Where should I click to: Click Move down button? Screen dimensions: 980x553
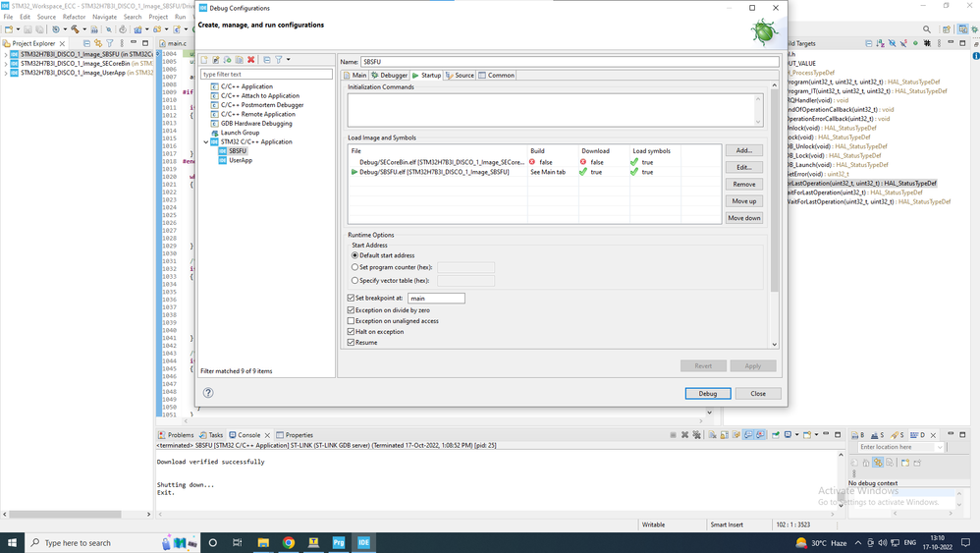[x=743, y=218]
